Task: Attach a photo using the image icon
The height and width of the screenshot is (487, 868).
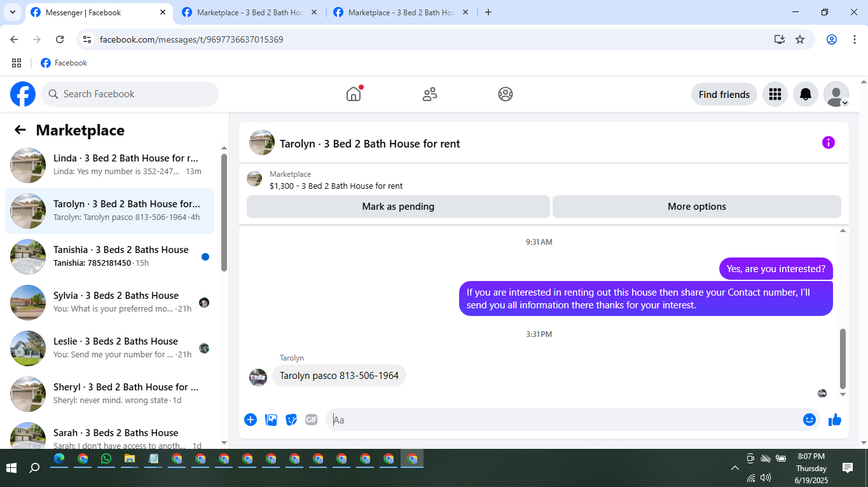Action: (271, 420)
